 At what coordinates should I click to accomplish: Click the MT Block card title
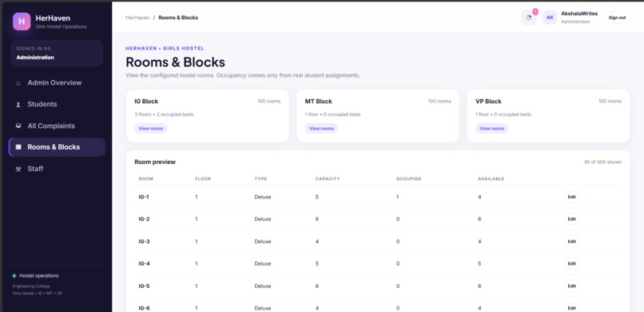(x=318, y=101)
